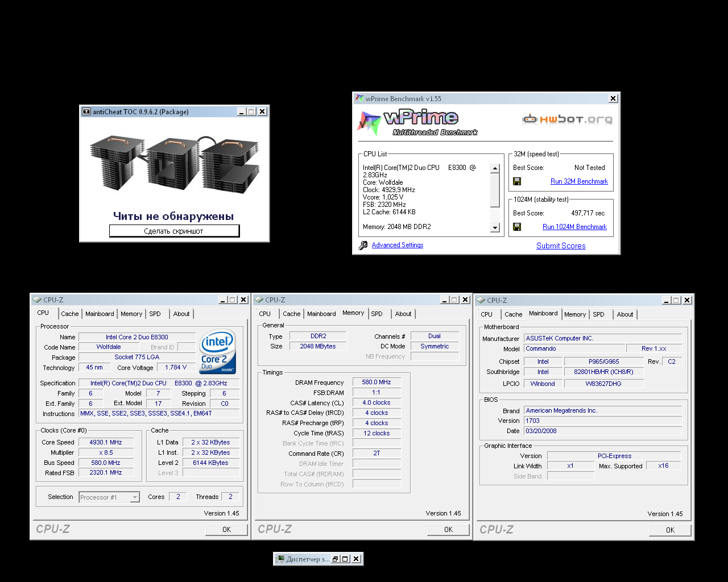Image resolution: width=728 pixels, height=582 pixels.
Task: Click the Core Voltage 1.784 V field
Action: 176,367
